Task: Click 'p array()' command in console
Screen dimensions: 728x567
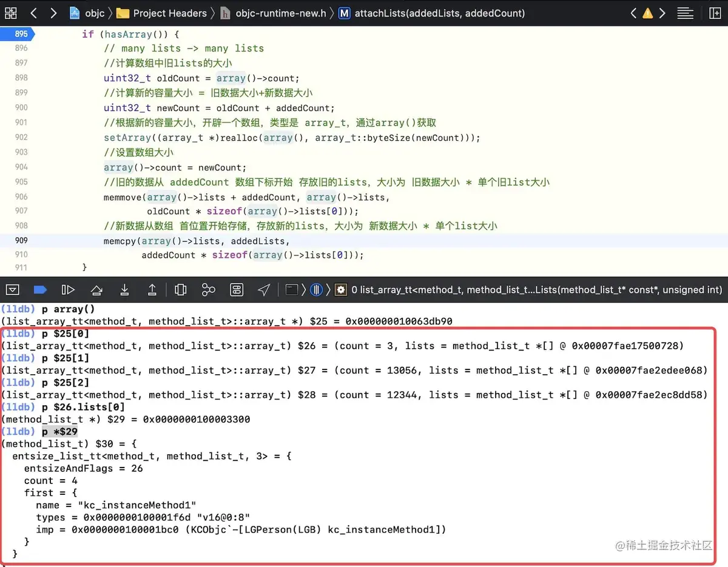Action: (69, 309)
